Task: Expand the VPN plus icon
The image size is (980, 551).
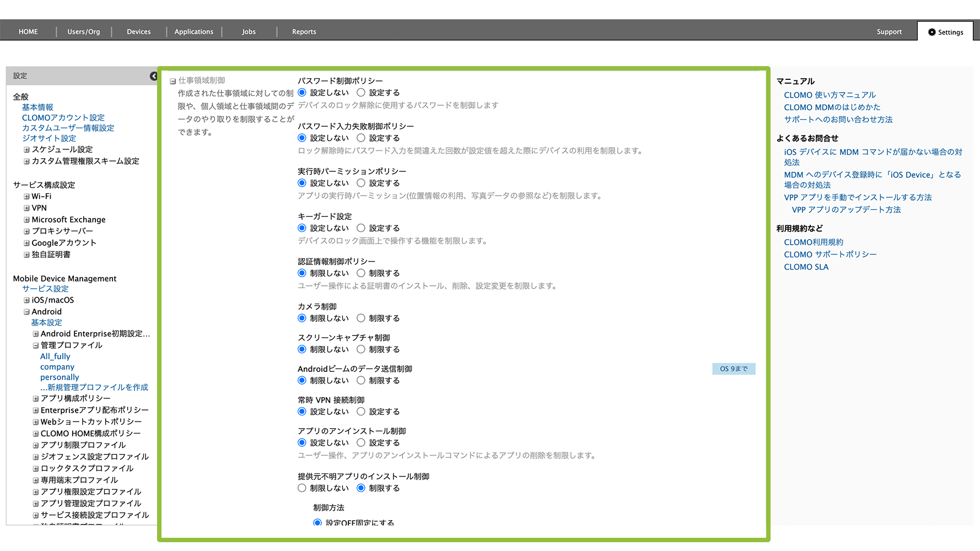Action: pyautogui.click(x=26, y=208)
